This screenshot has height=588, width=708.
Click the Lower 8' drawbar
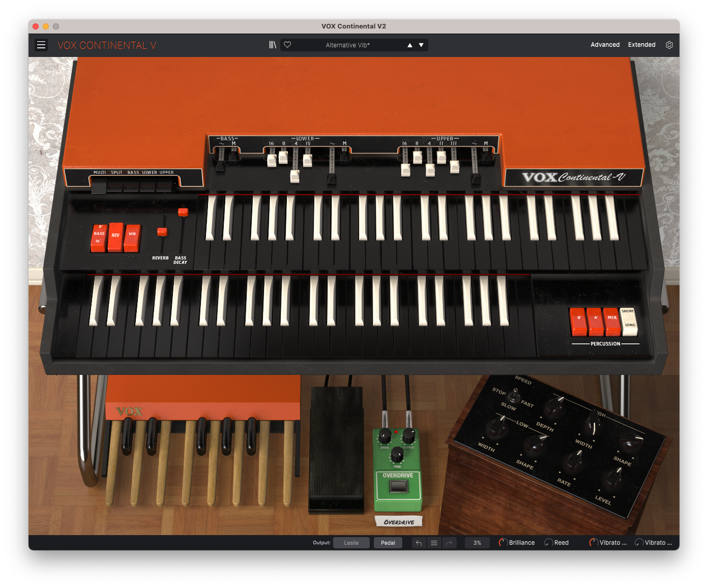point(283,158)
